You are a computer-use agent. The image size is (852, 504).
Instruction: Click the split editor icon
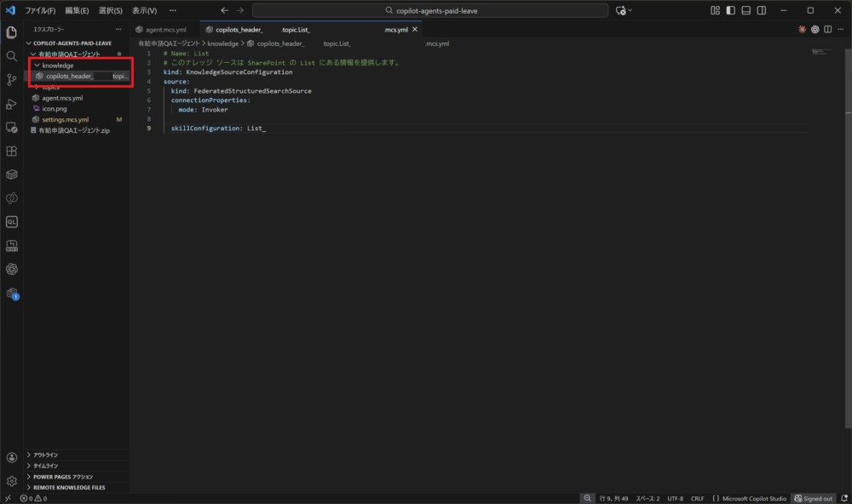pyautogui.click(x=827, y=29)
